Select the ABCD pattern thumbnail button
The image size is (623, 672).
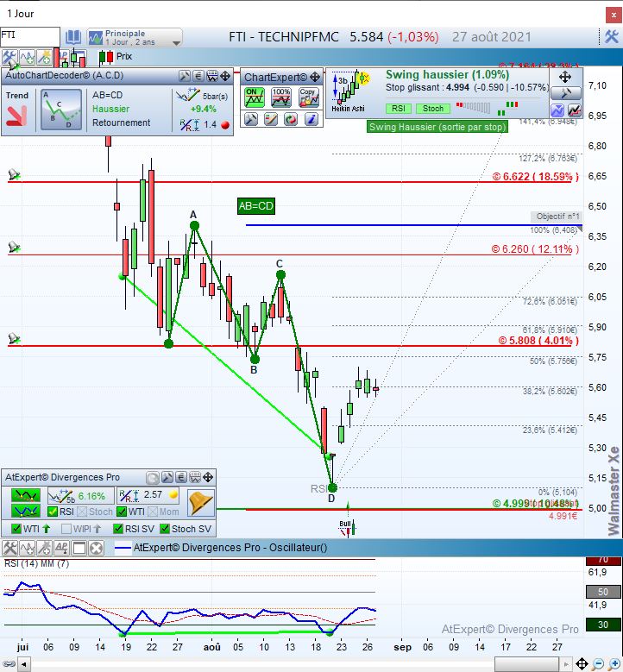coord(61,110)
